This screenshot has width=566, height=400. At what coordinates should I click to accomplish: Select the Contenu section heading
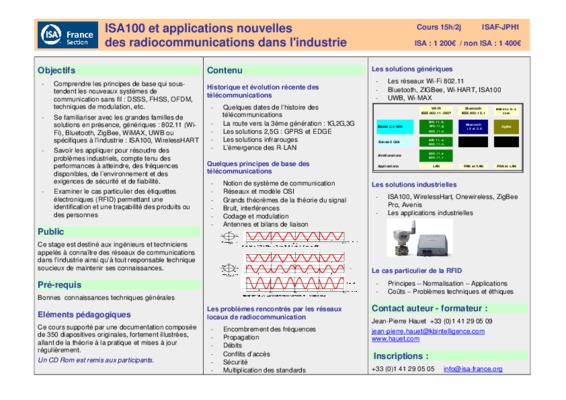[224, 70]
